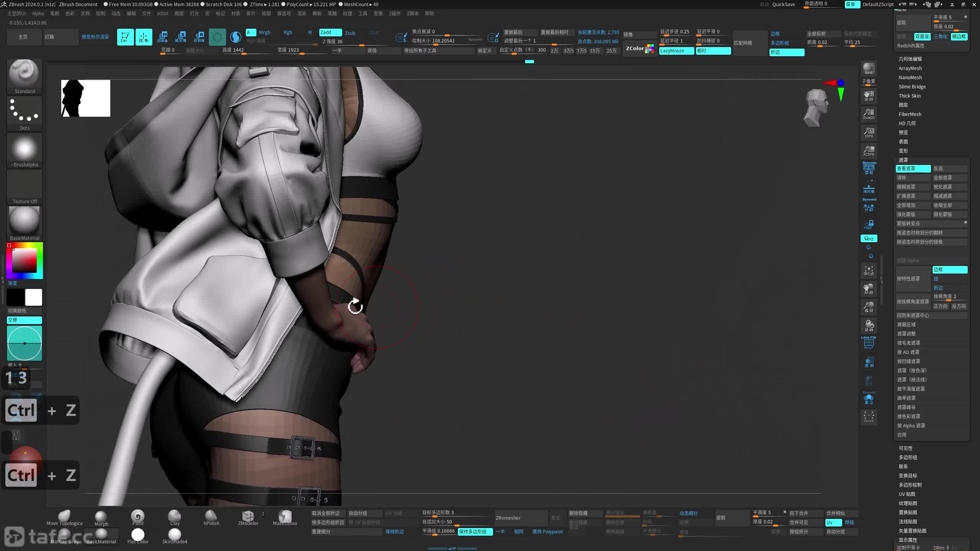Select the Clay brush
Viewport: 980px width, 551px height.
[x=175, y=518]
